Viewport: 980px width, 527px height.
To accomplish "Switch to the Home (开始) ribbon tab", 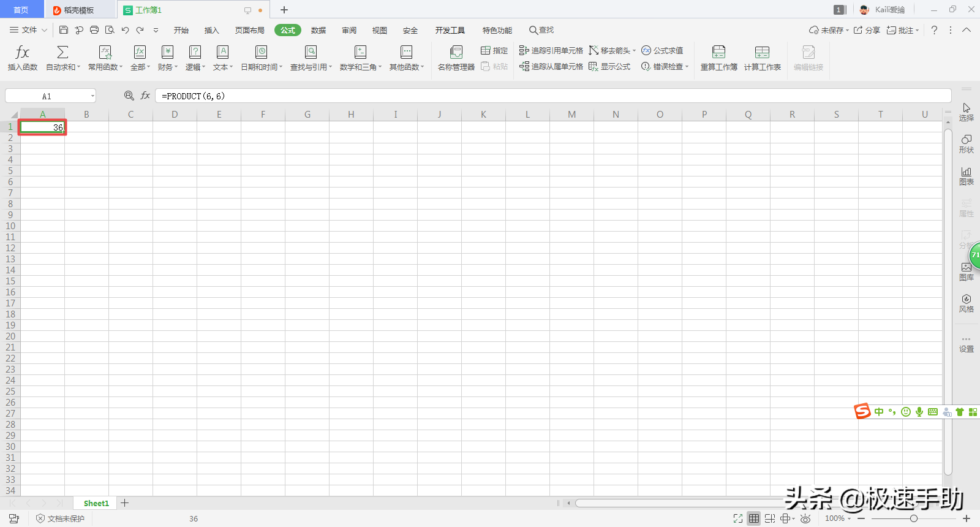I will point(181,30).
